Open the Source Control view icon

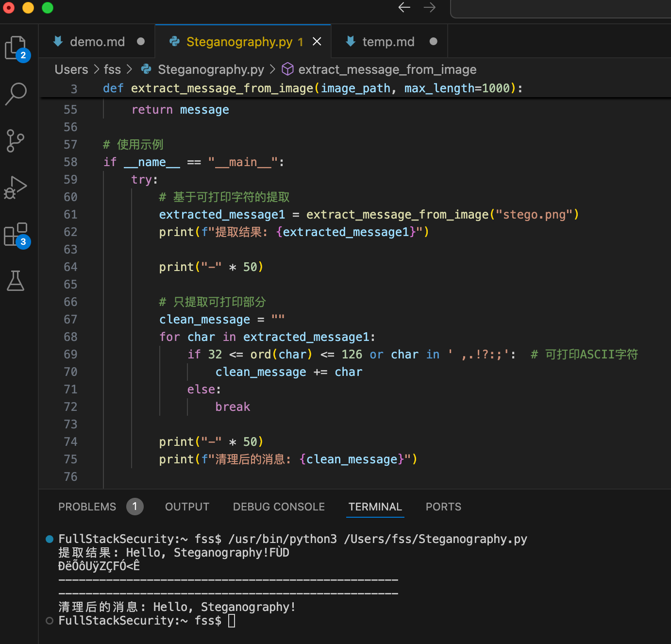[16, 141]
